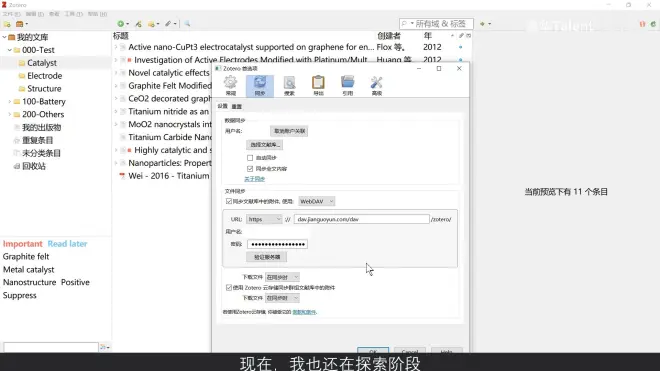Viewport: 660px width, 371px height.
Task: Click the red Important colored tag
Action: coord(23,244)
